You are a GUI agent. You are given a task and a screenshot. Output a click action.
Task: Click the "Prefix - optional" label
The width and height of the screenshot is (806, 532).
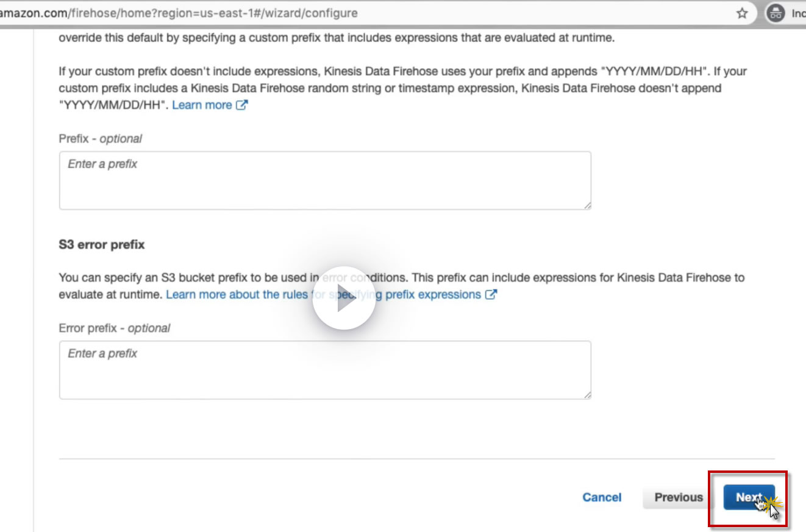(101, 138)
